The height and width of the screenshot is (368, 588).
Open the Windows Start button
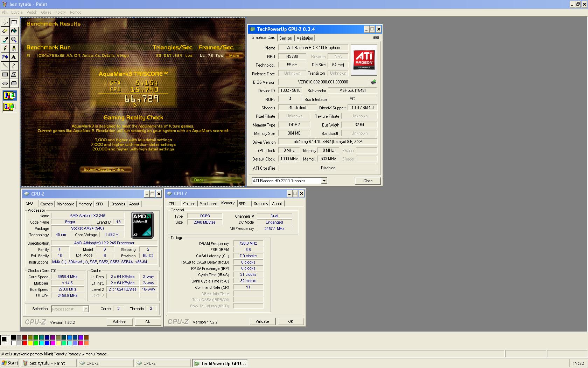(x=10, y=363)
